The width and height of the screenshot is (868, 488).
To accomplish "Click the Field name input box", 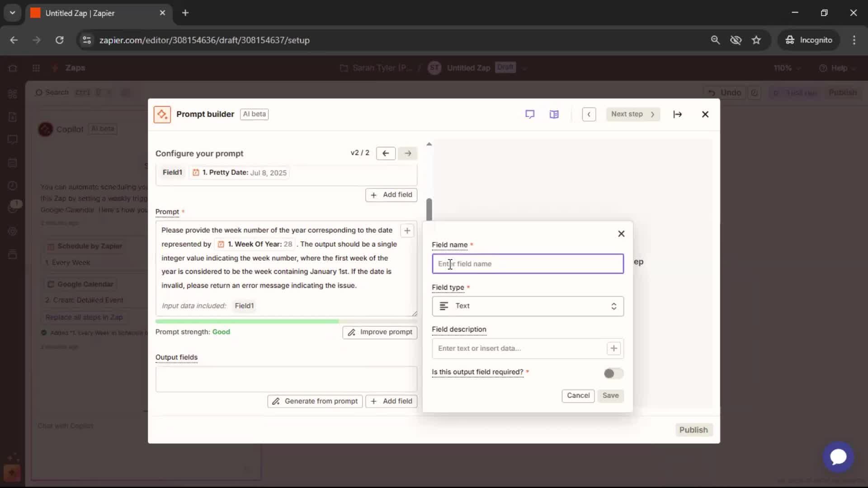I will pyautogui.click(x=528, y=264).
